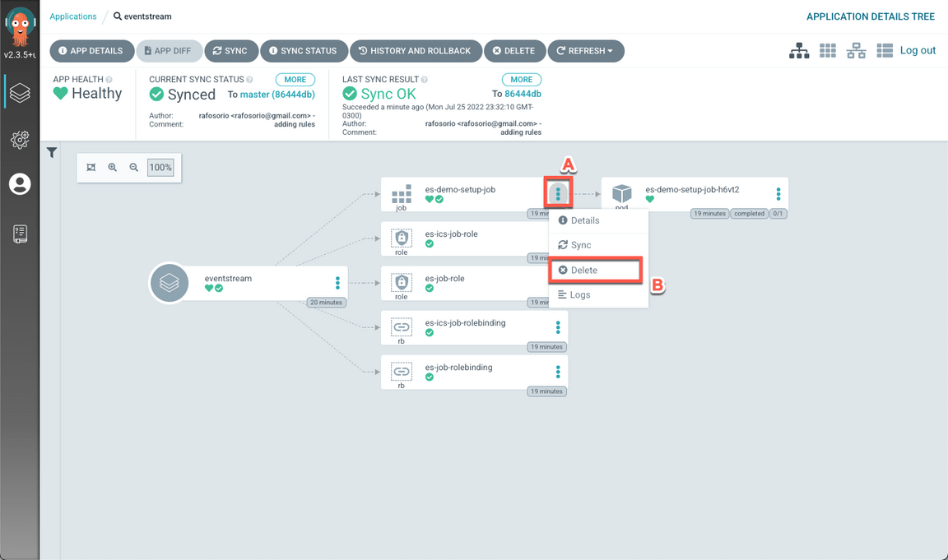This screenshot has width=948, height=560.
Task: Open Documentation icon in left sidebar
Action: (x=20, y=234)
